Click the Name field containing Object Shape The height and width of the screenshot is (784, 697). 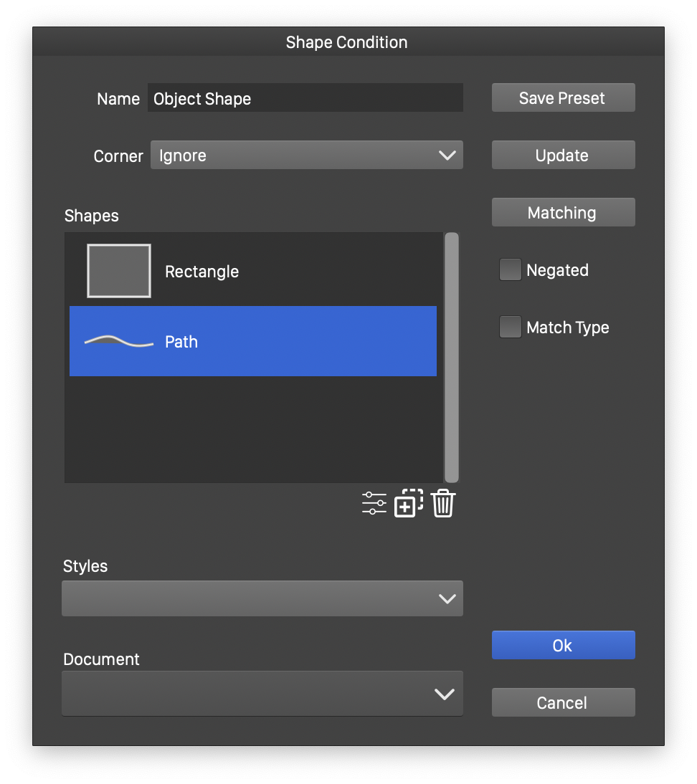click(x=305, y=98)
